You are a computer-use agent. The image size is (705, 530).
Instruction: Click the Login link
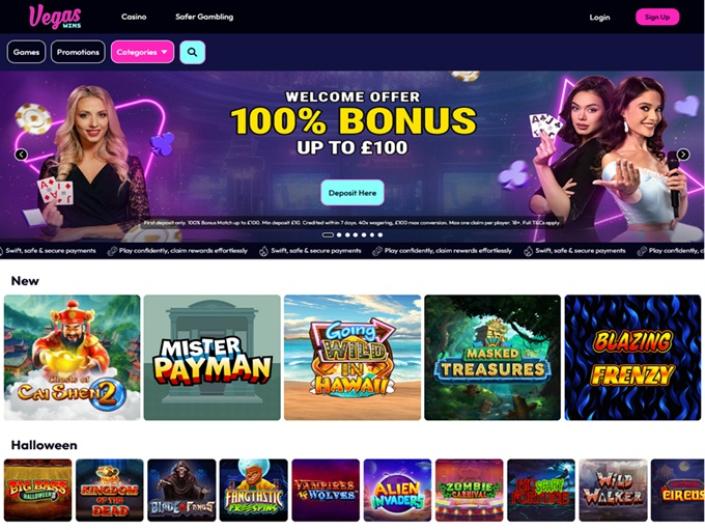600,18
